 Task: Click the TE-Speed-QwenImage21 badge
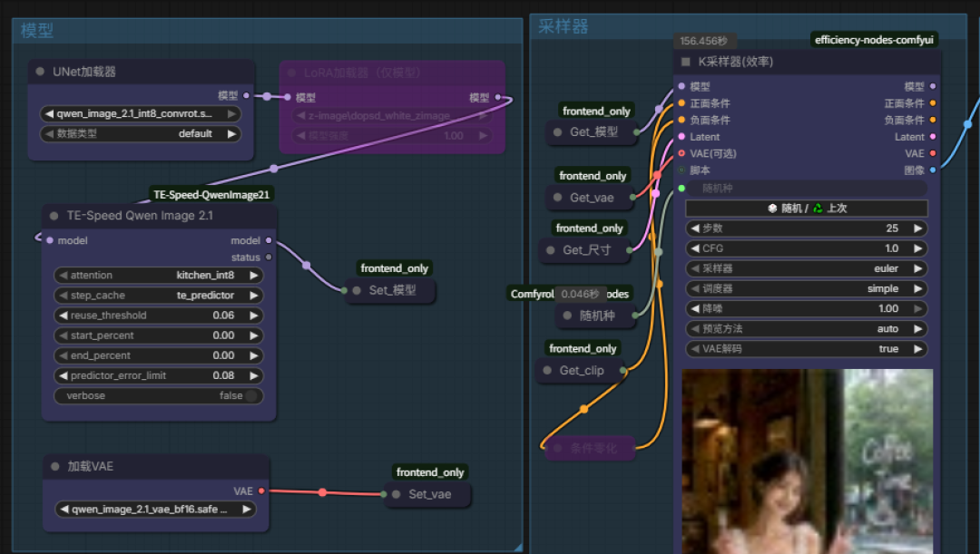click(211, 195)
